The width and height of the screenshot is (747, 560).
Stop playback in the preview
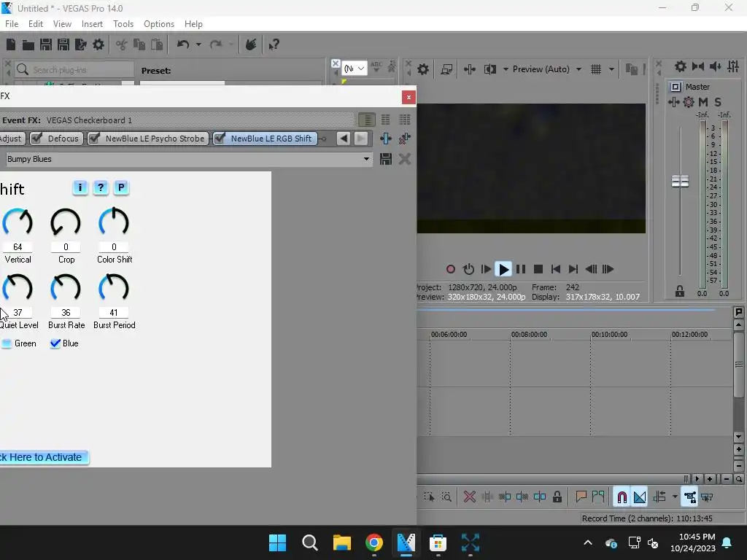click(538, 269)
